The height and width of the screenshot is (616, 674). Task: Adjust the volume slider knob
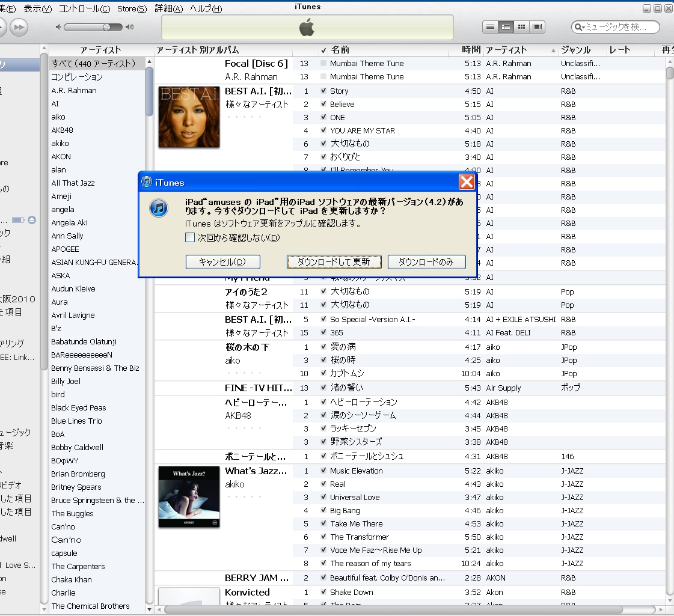[106, 27]
